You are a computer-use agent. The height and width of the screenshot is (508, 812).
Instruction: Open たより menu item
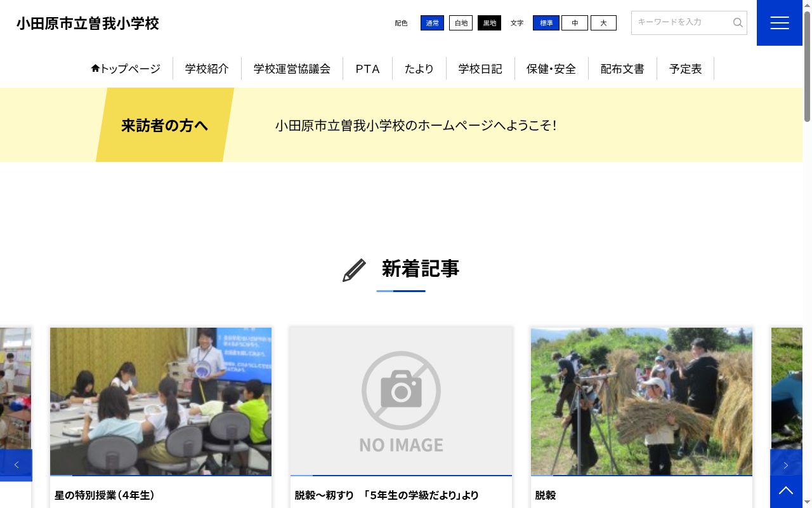pyautogui.click(x=419, y=69)
